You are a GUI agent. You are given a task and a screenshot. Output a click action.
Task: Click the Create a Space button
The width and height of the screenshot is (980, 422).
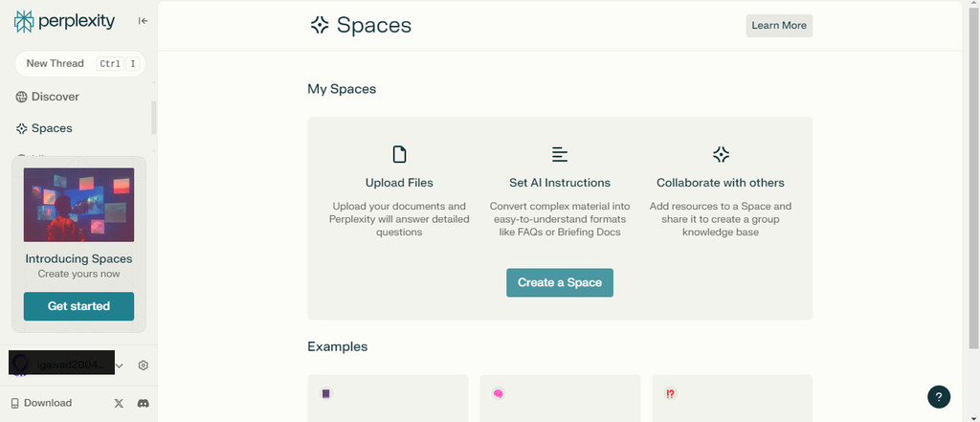[x=559, y=282]
